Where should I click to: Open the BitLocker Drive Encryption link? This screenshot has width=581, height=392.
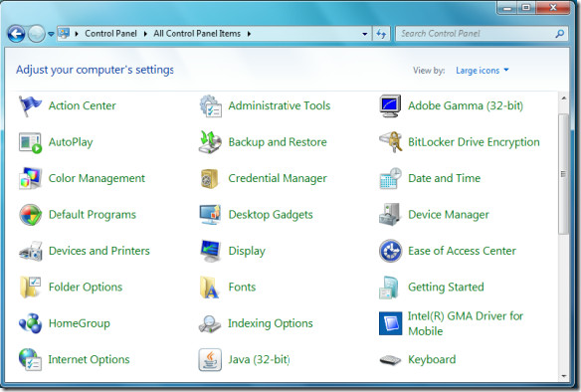click(474, 142)
